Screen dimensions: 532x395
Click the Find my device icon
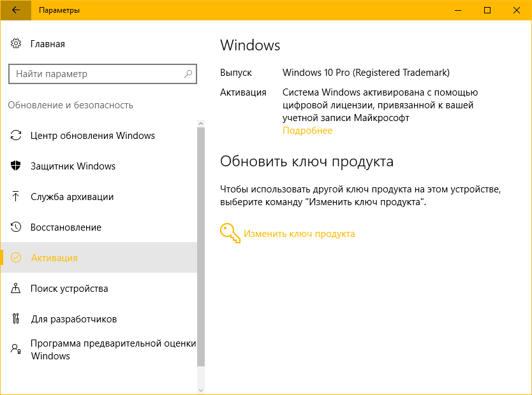pos(16,289)
